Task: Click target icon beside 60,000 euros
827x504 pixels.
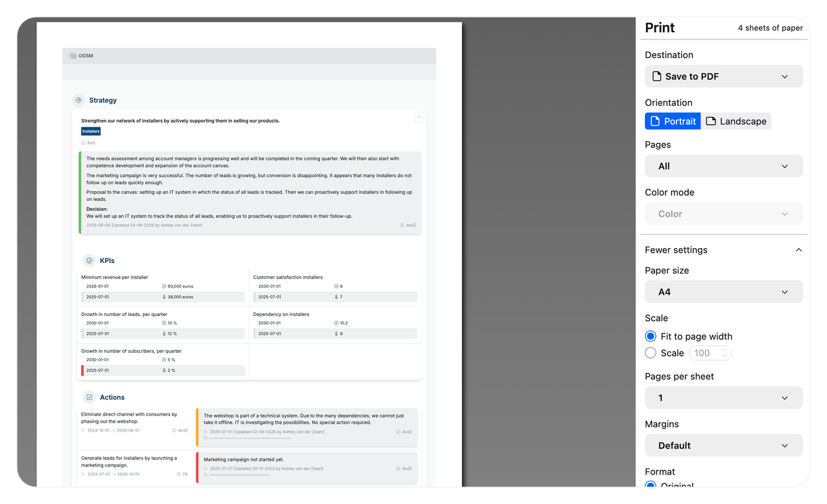Action: click(164, 286)
